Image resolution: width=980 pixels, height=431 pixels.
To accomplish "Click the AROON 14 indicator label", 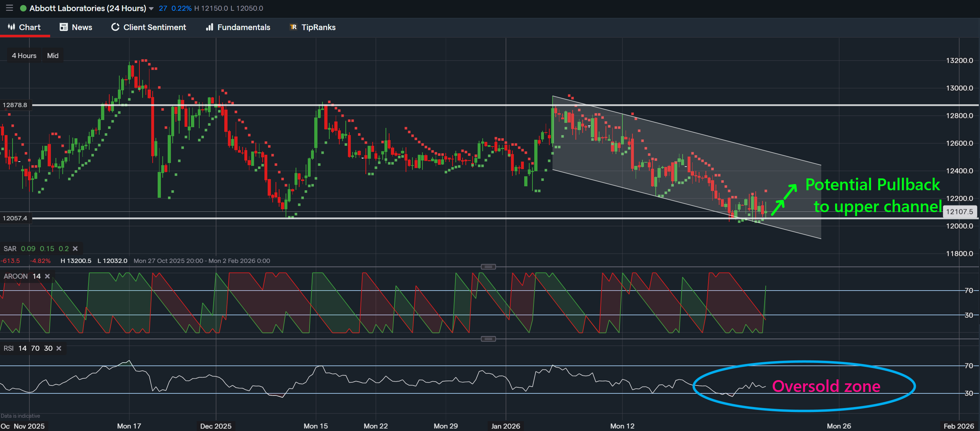I will pos(22,276).
